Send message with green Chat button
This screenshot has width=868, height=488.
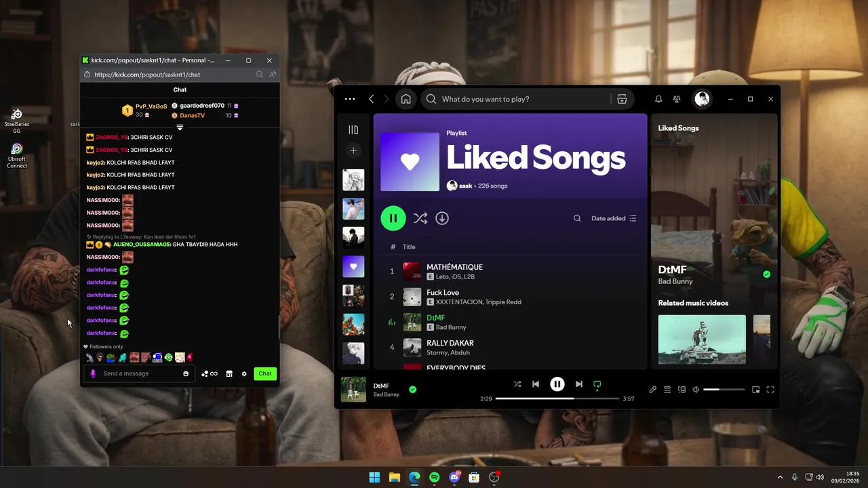[265, 373]
